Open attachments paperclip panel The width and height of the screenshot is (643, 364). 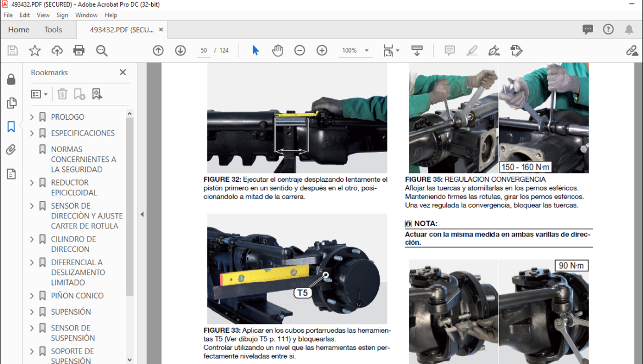click(11, 150)
